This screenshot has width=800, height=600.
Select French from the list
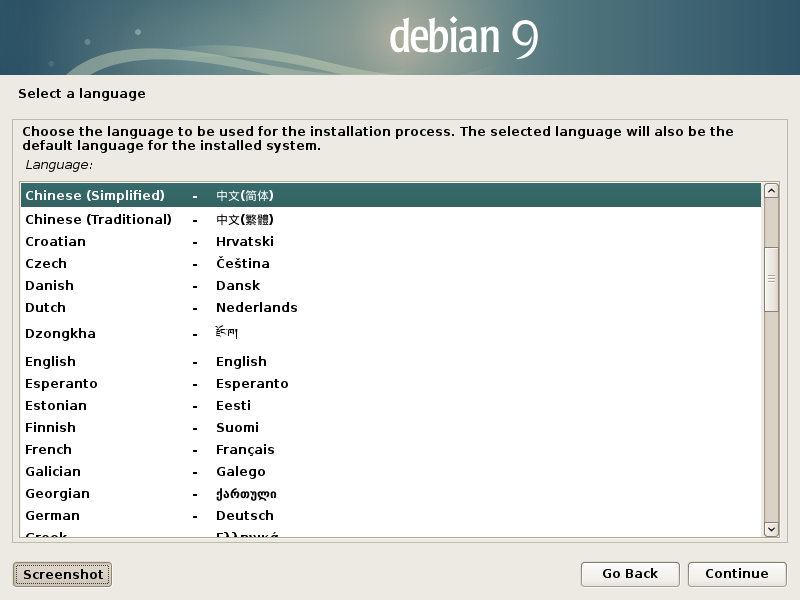coord(391,449)
